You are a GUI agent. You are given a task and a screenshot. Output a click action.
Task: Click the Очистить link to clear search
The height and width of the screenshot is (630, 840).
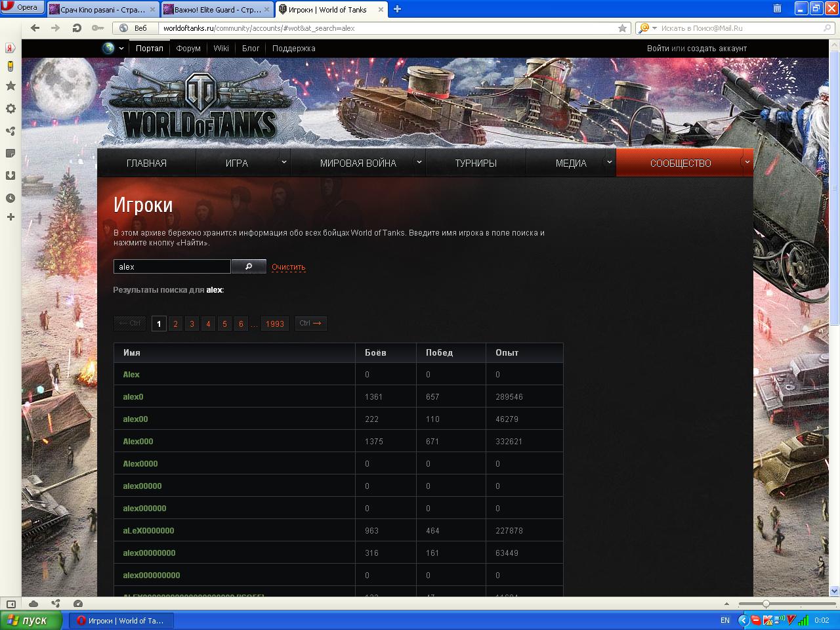click(288, 267)
